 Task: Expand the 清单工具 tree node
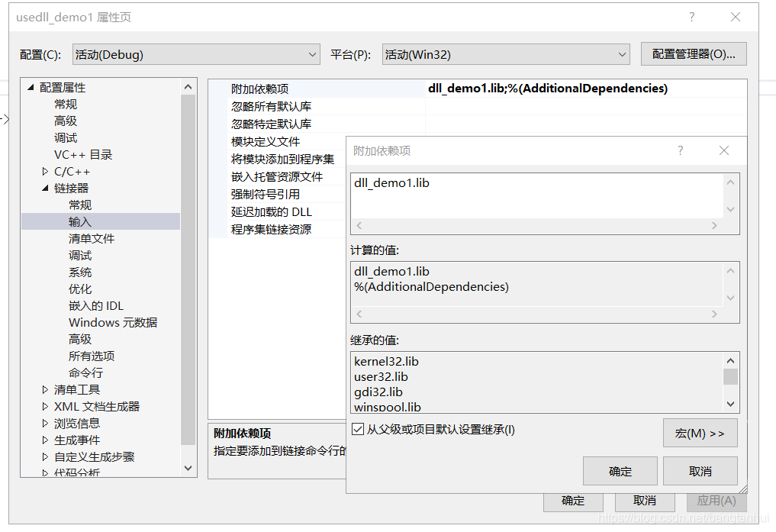tap(45, 389)
